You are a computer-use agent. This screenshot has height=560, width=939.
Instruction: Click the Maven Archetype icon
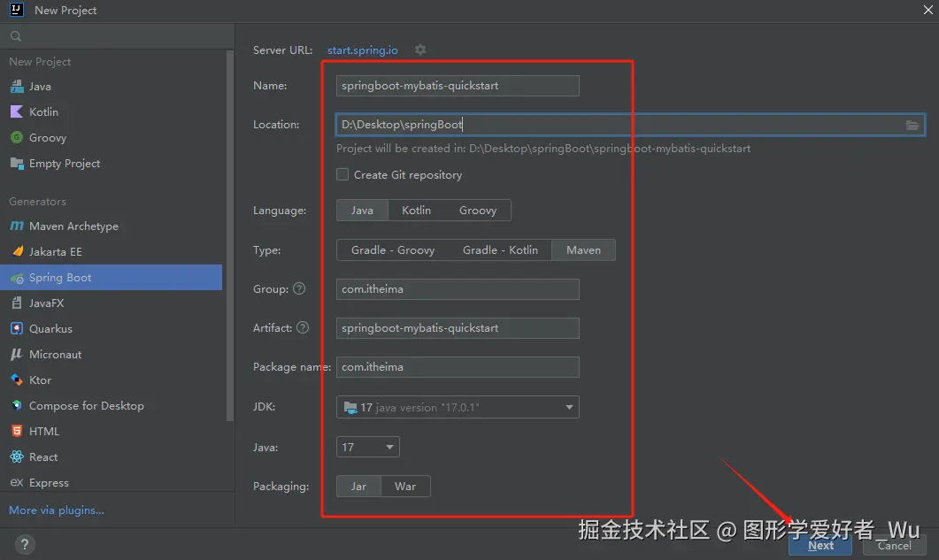tap(17, 226)
